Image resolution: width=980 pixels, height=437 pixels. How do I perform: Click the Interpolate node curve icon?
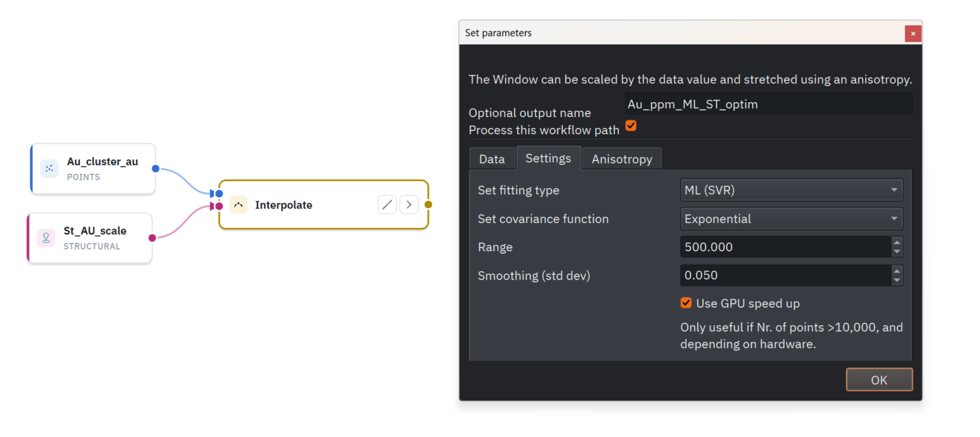[x=238, y=205]
